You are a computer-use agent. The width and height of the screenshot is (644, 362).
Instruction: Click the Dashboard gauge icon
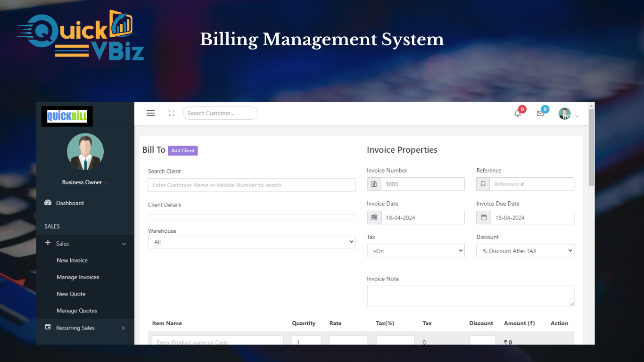pos(48,203)
